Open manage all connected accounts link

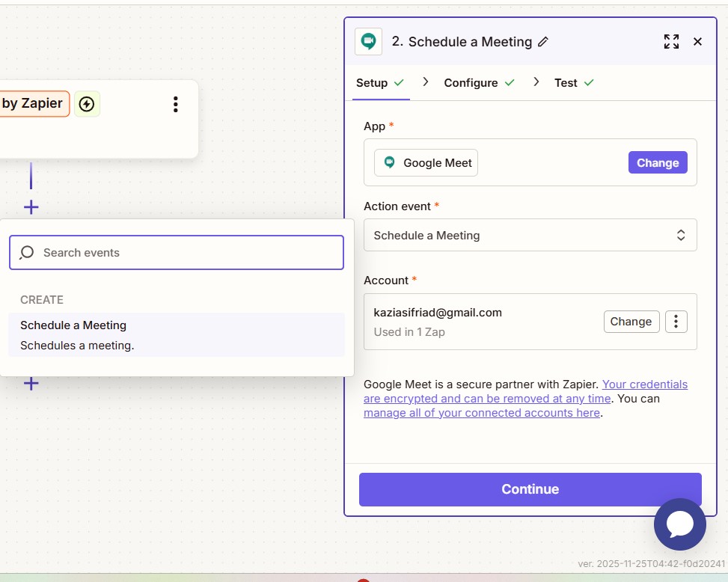click(481, 413)
